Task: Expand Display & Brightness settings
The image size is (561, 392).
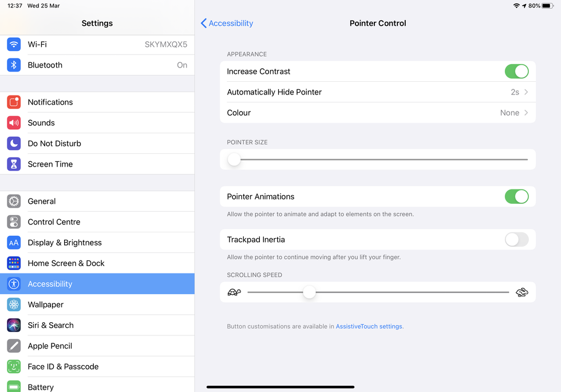Action: click(65, 242)
